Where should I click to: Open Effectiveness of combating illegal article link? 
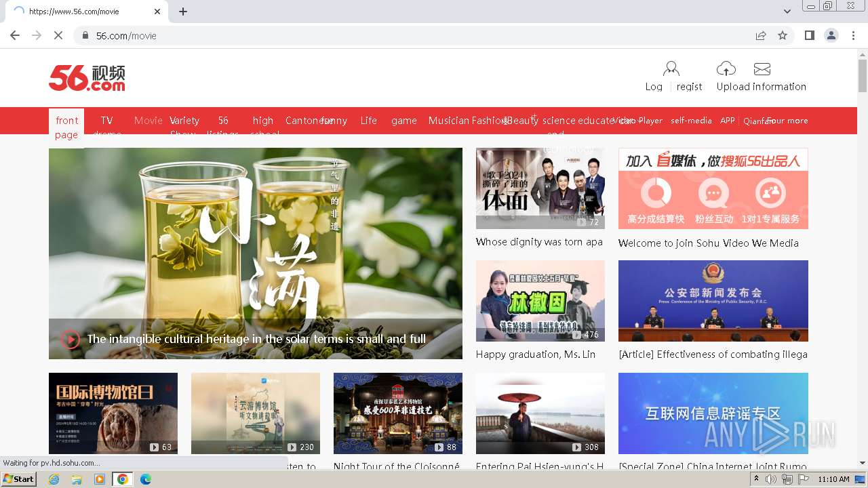click(x=713, y=354)
